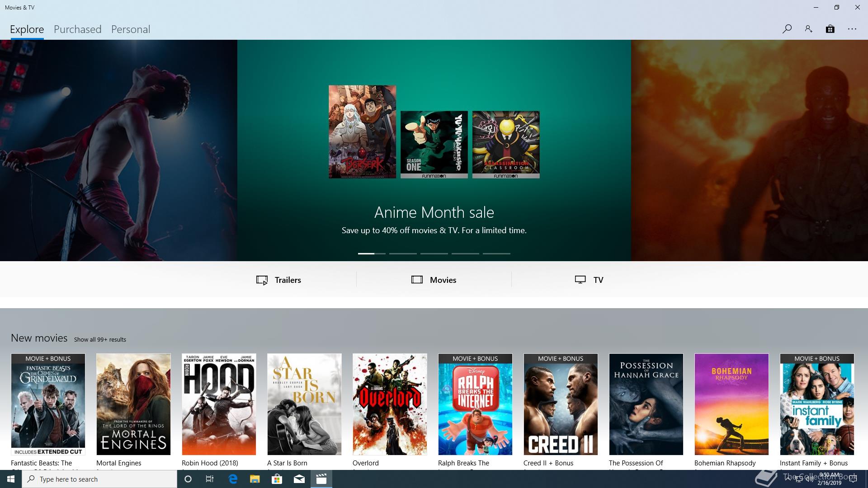Select the first carousel slide indicator
The height and width of the screenshot is (488, 868).
click(372, 253)
